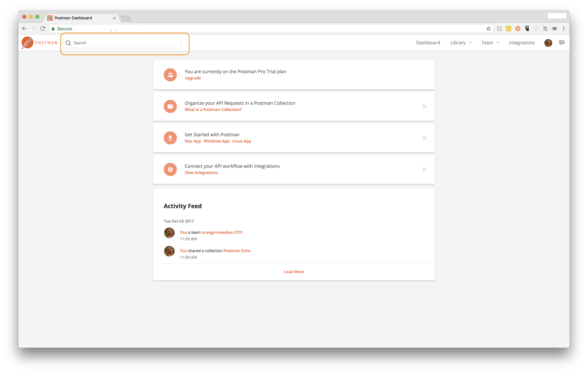This screenshot has width=588, height=374.
Task: Click the Linux App download link
Action: 241,141
